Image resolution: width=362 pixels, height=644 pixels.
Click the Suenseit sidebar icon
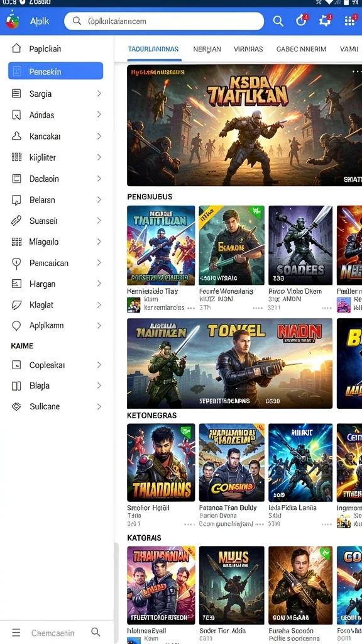[x=16, y=221]
